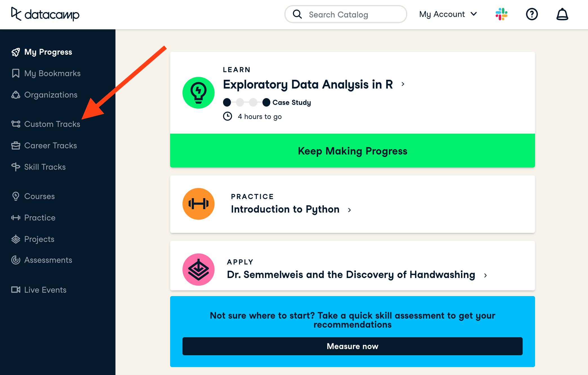Viewport: 588px width, 375px height.
Task: Open Exploratory Data Analysis in R chevron
Action: tap(403, 84)
